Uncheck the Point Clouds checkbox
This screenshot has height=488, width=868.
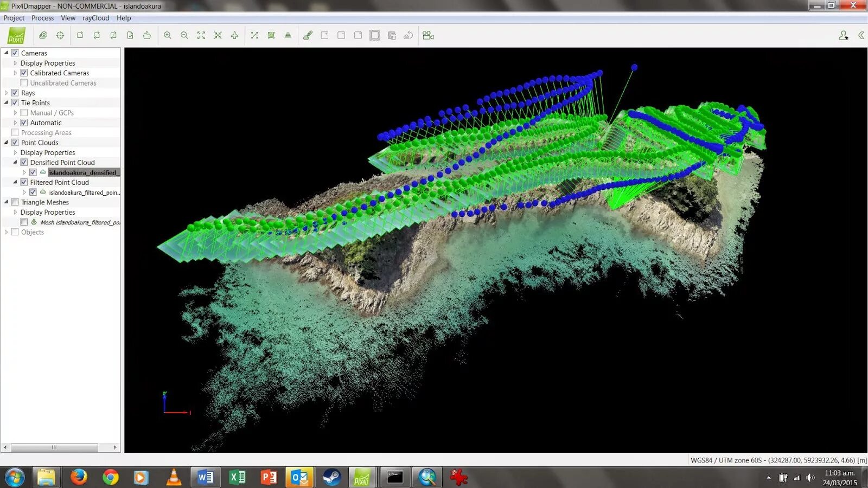pyautogui.click(x=15, y=143)
